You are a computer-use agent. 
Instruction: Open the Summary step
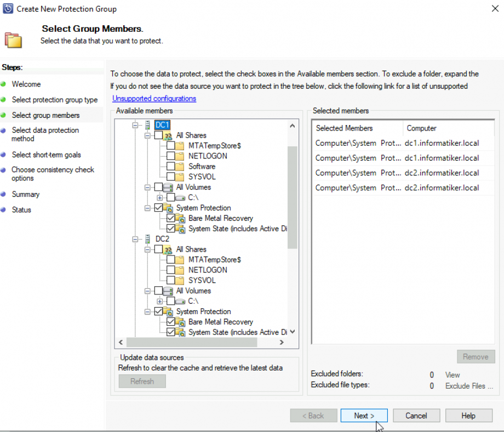click(x=26, y=194)
